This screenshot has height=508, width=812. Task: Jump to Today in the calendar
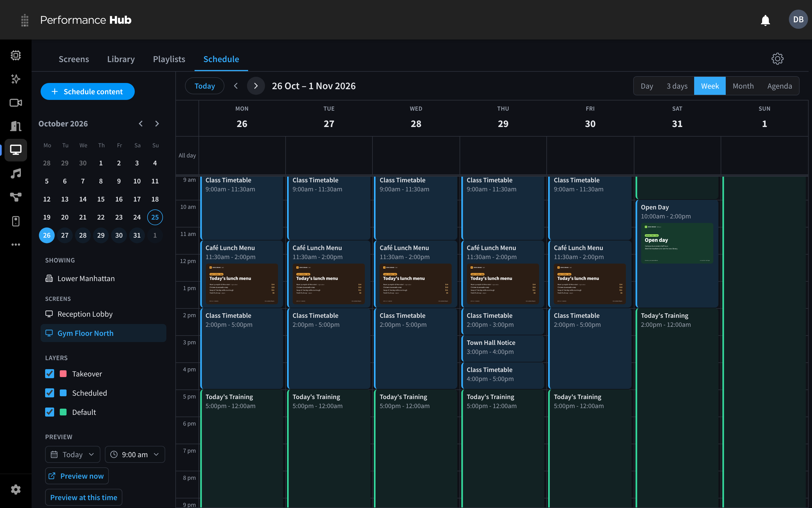click(205, 86)
